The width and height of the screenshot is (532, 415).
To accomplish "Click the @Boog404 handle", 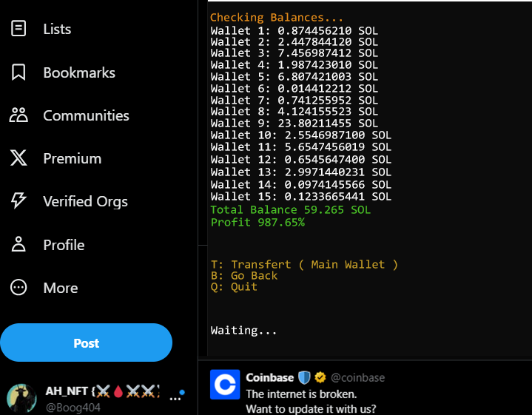I will coord(73,408).
